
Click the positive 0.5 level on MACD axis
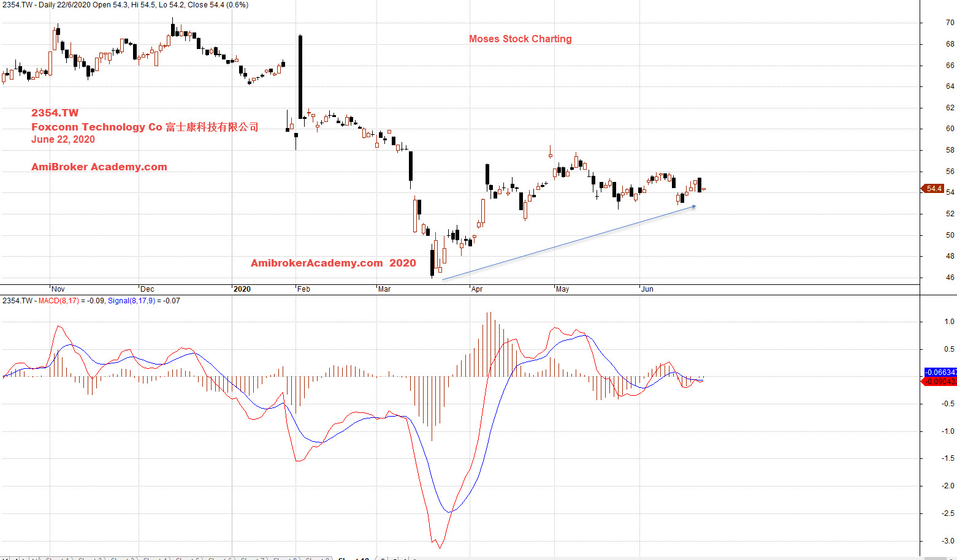click(x=949, y=349)
